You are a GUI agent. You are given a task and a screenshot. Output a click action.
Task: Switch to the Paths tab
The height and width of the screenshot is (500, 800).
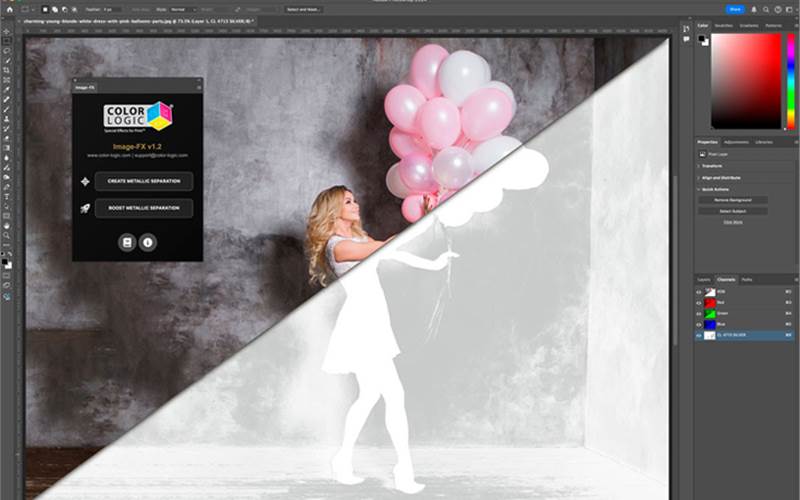[747, 280]
